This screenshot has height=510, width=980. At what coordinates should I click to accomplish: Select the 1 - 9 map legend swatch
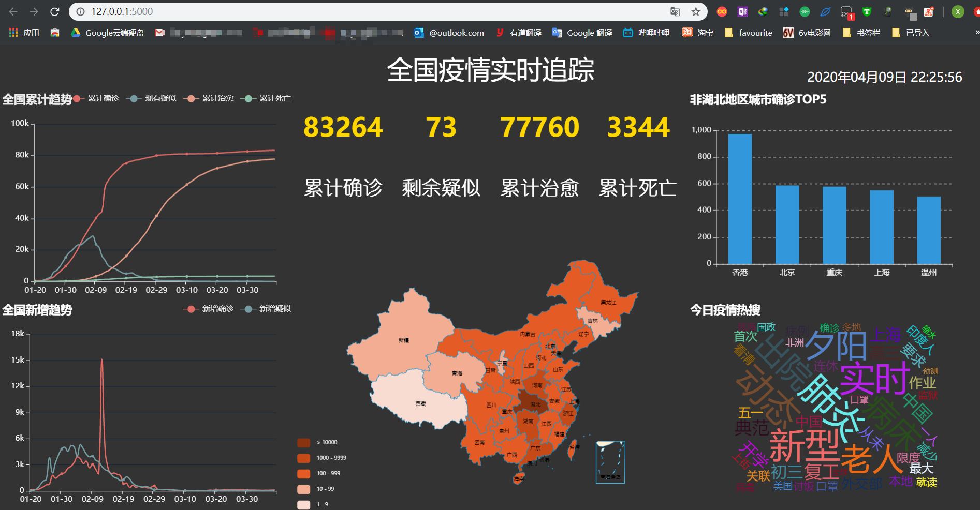tap(304, 505)
